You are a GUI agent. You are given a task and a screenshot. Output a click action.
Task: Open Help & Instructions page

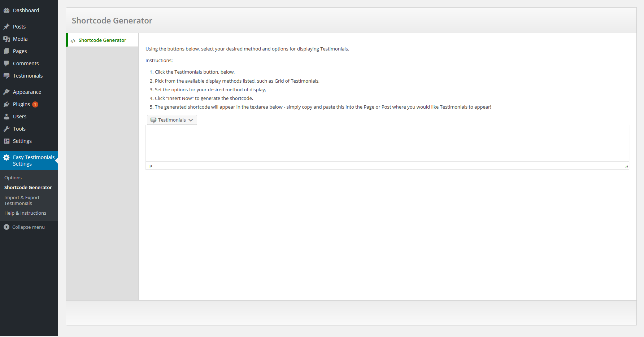click(x=25, y=213)
